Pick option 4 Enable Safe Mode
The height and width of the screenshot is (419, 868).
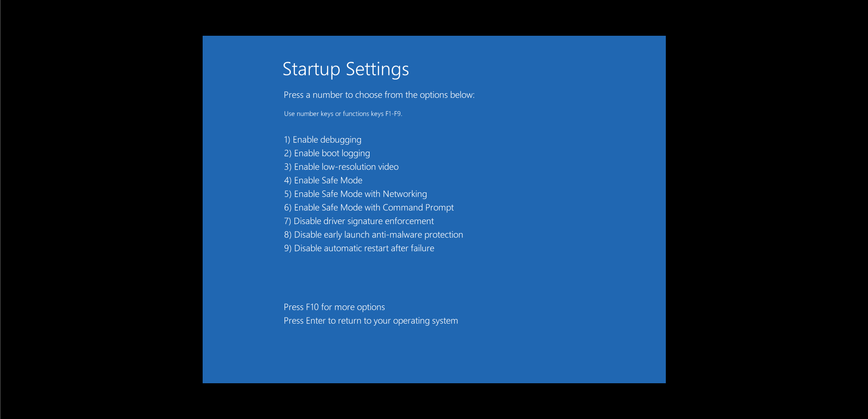click(x=323, y=181)
